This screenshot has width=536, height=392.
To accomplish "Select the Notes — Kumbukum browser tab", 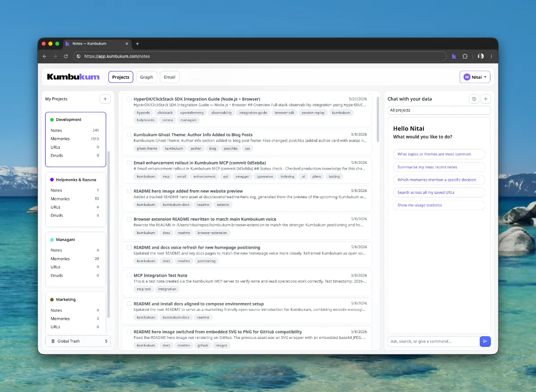I will pyautogui.click(x=97, y=44).
